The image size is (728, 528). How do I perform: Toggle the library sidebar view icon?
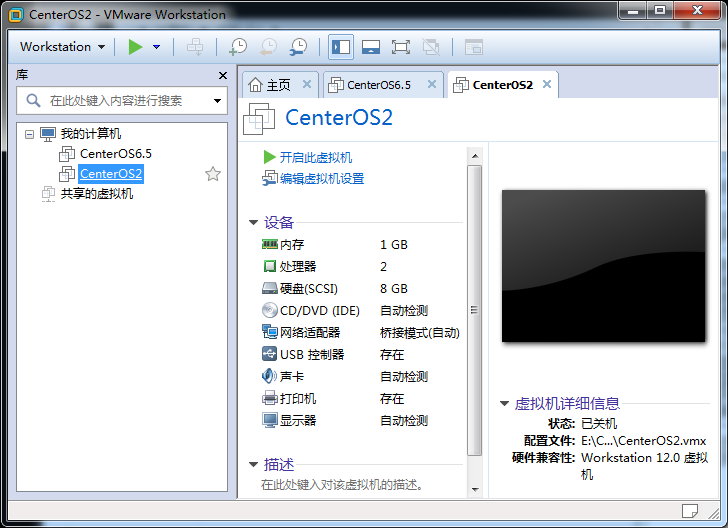click(x=341, y=47)
